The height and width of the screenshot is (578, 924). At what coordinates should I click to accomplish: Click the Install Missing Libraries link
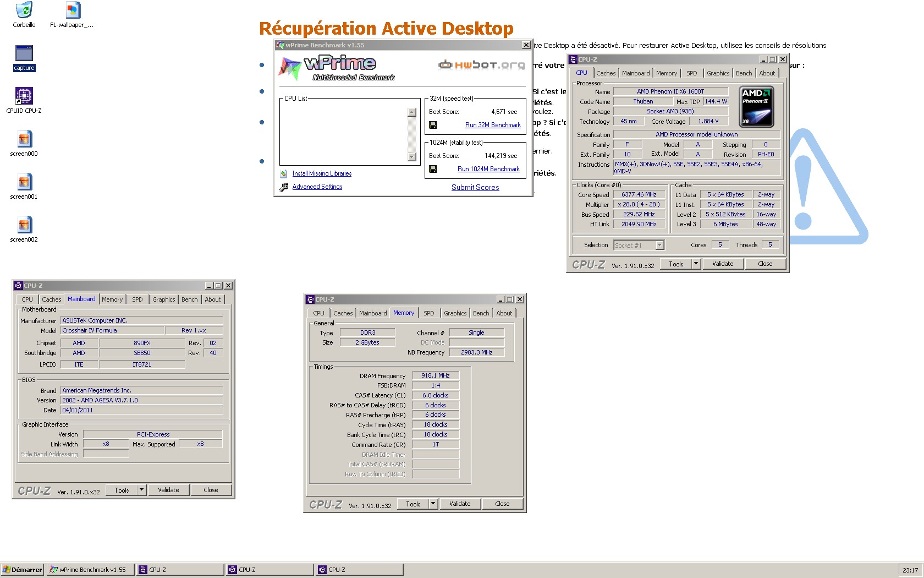pyautogui.click(x=322, y=173)
